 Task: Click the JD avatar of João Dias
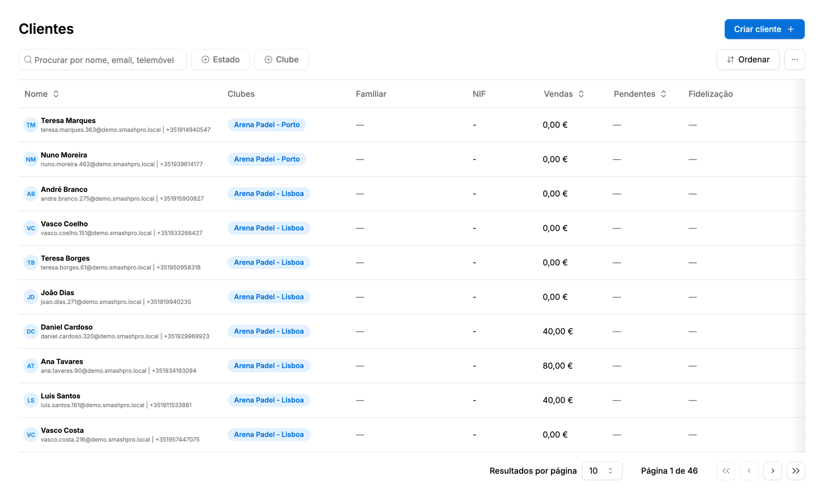(x=31, y=297)
